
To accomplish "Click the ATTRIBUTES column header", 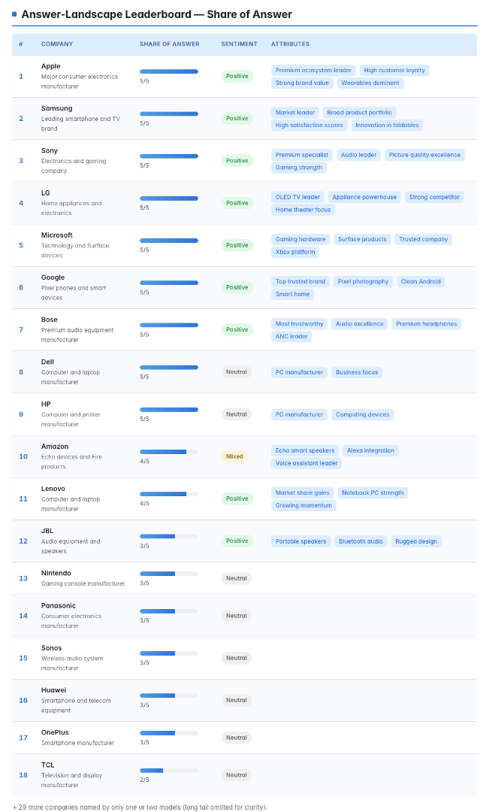I will 290,44.
